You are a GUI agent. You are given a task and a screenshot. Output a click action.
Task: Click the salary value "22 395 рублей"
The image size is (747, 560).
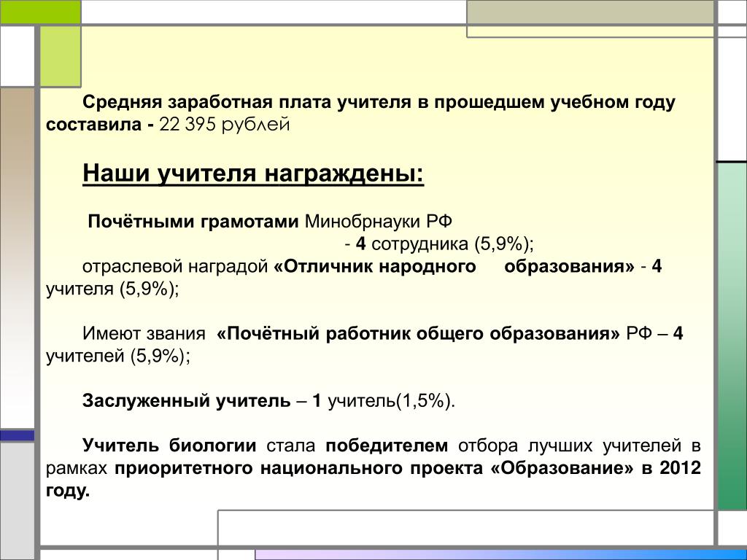pos(225,125)
